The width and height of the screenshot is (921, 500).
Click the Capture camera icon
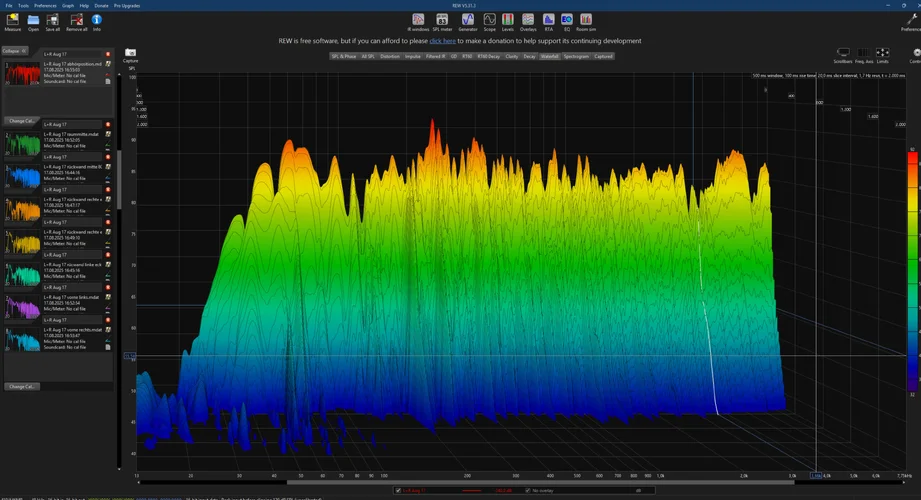coord(130,54)
